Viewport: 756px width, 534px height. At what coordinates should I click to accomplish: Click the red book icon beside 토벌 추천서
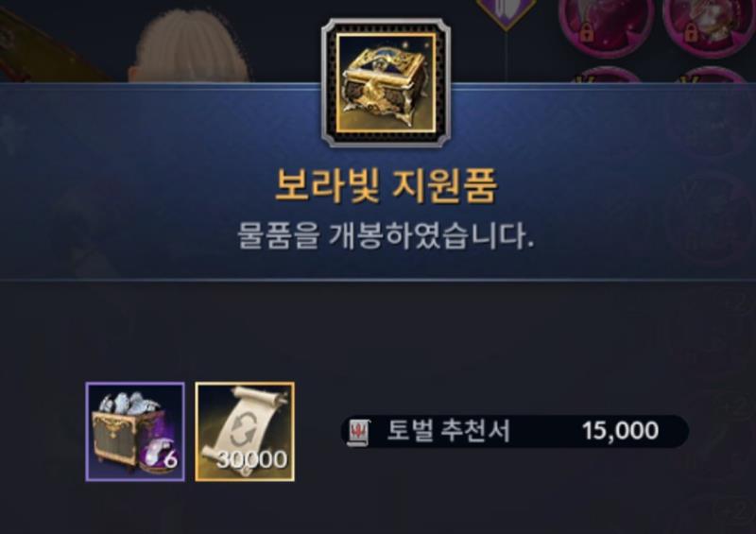pyautogui.click(x=359, y=432)
